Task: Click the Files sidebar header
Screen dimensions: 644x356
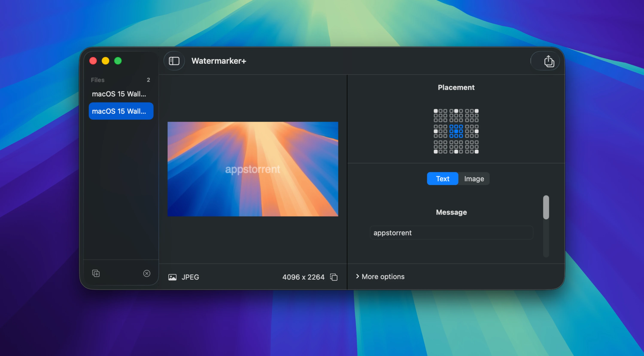Action: [97, 80]
